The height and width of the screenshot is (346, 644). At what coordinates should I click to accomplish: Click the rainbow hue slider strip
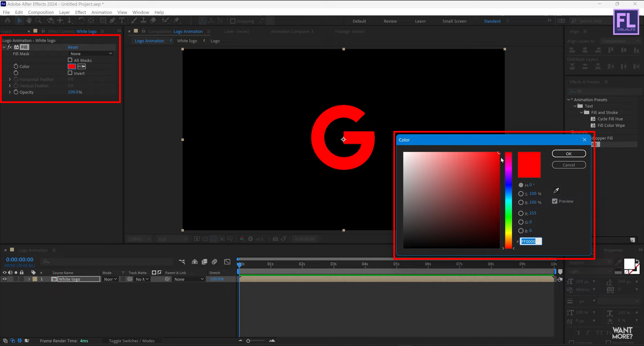coord(509,200)
